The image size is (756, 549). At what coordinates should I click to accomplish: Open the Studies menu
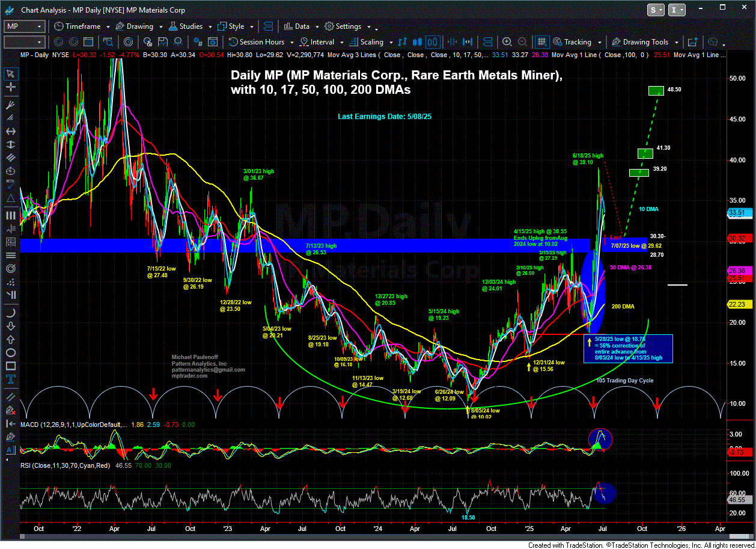(x=186, y=26)
